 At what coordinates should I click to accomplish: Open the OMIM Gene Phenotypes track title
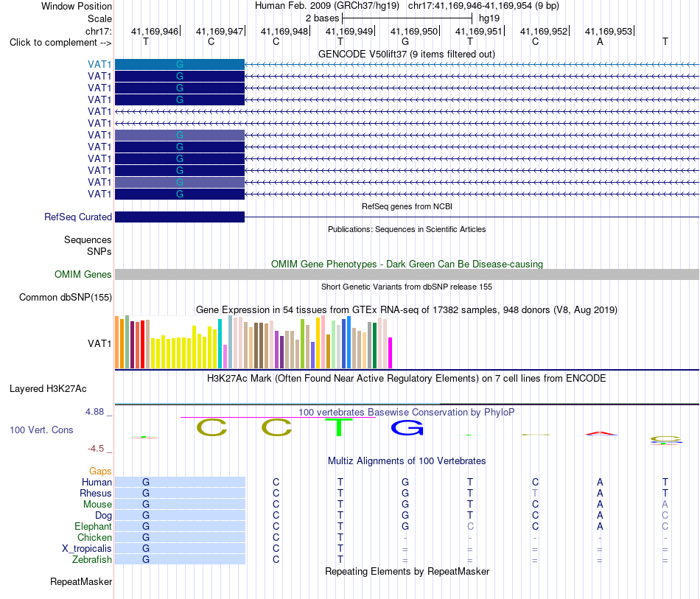coord(407,265)
